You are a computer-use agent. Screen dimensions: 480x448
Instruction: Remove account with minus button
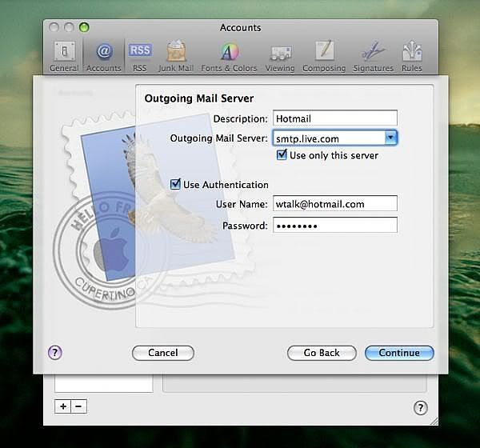pos(78,406)
